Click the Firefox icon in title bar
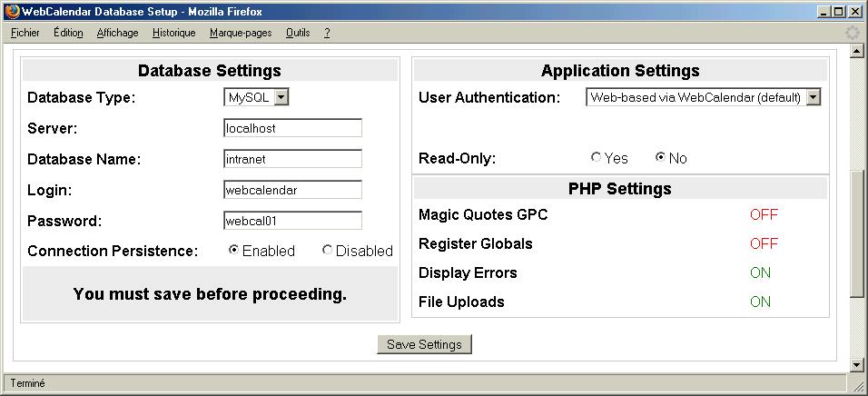The height and width of the screenshot is (396, 868). [x=12, y=11]
